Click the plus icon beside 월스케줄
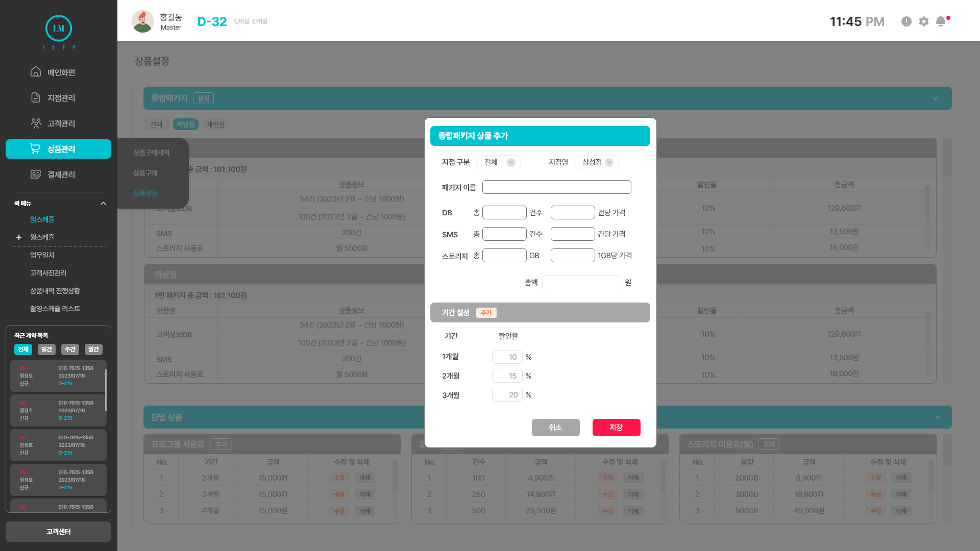Viewport: 980px width, 551px height. pos(19,237)
